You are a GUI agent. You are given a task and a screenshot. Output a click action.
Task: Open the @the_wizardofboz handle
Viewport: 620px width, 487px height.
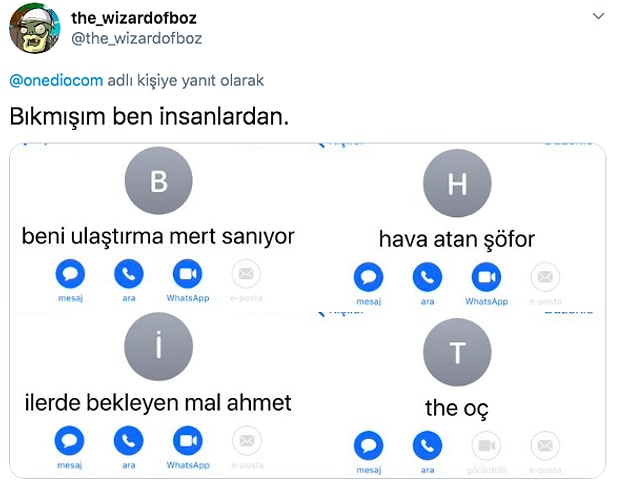pyautogui.click(x=136, y=38)
